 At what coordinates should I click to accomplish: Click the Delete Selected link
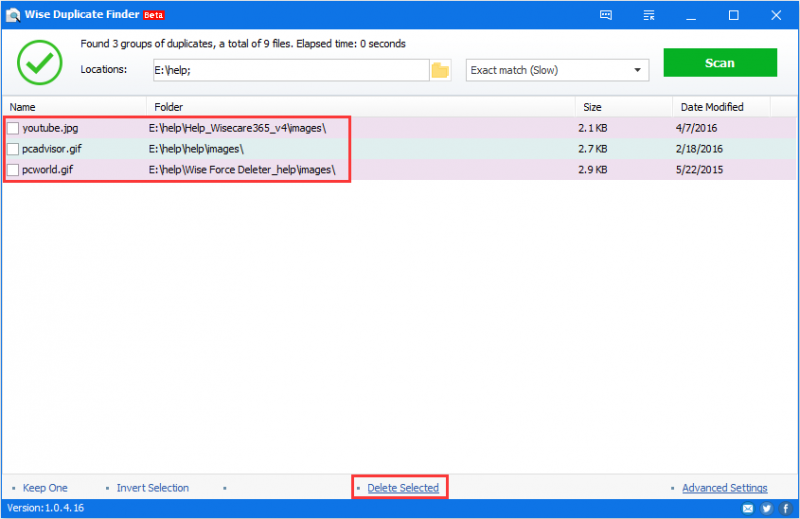403,488
